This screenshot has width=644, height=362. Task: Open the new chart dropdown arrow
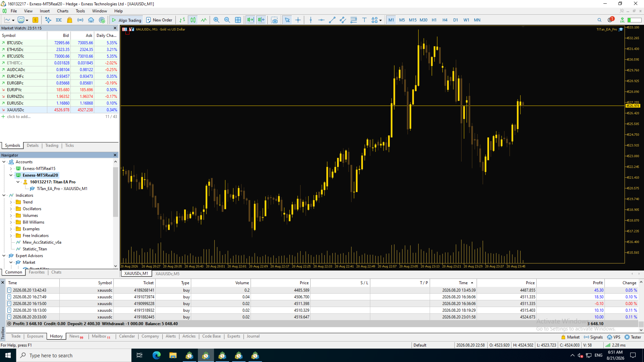(x=13, y=20)
